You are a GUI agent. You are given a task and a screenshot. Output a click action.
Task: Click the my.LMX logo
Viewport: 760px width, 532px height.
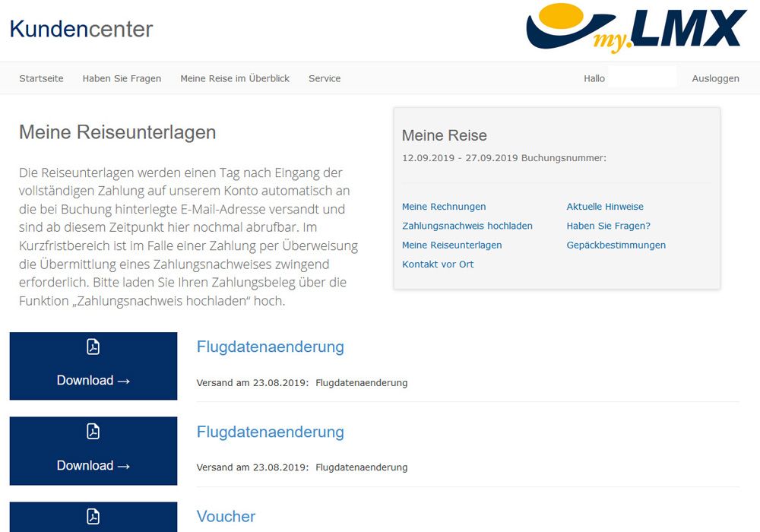[635, 29]
